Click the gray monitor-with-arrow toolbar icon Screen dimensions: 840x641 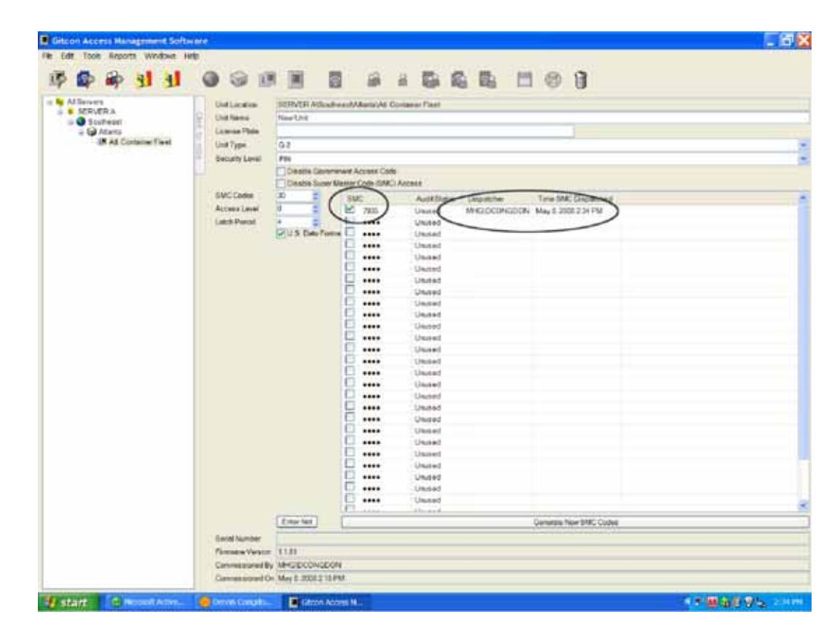tap(56, 79)
